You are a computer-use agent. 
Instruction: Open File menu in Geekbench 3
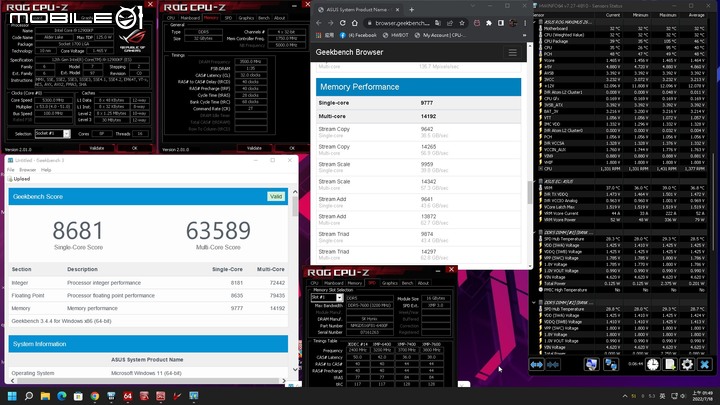(11, 170)
